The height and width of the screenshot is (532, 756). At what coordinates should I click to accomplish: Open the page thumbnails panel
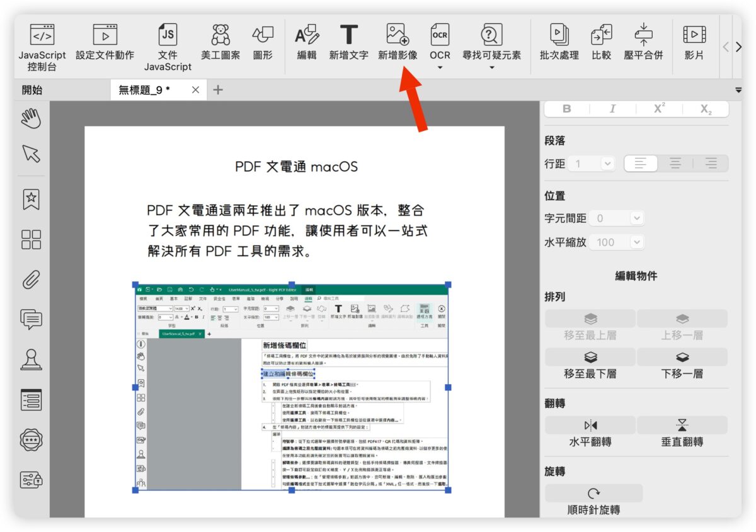click(31, 239)
